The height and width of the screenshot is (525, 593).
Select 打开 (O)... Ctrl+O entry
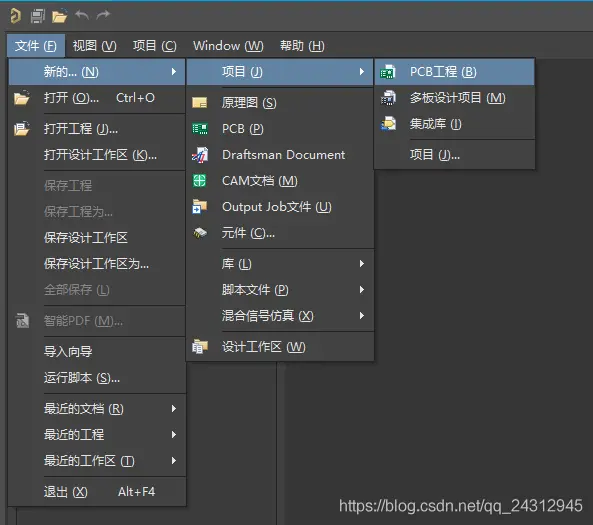click(97, 98)
